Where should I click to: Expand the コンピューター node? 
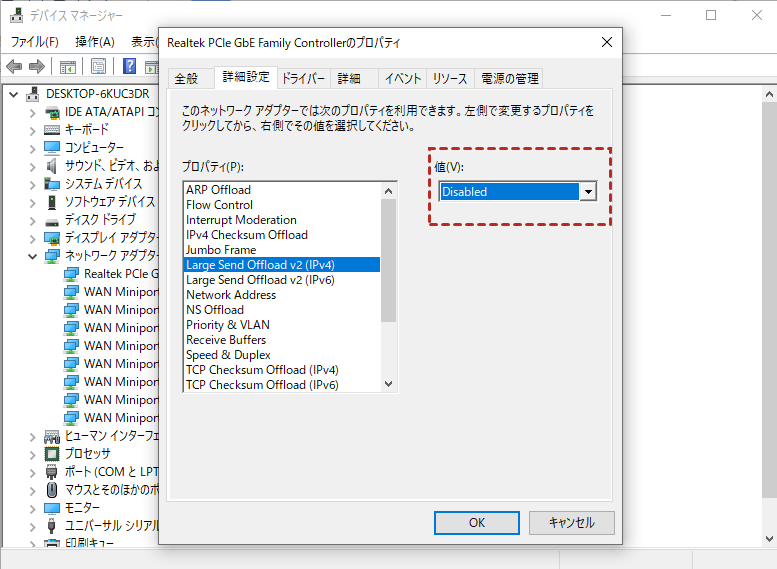[x=33, y=148]
